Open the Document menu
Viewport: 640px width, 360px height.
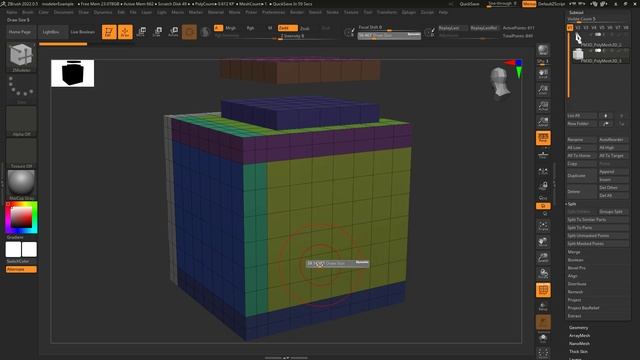(x=64, y=12)
